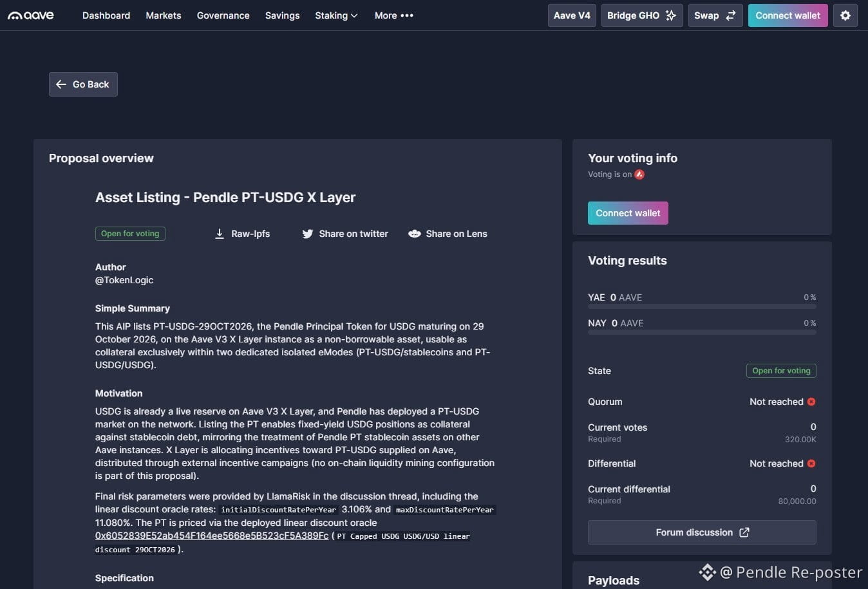Connect wallet in Your voting info
The height and width of the screenshot is (589, 868).
tap(628, 213)
